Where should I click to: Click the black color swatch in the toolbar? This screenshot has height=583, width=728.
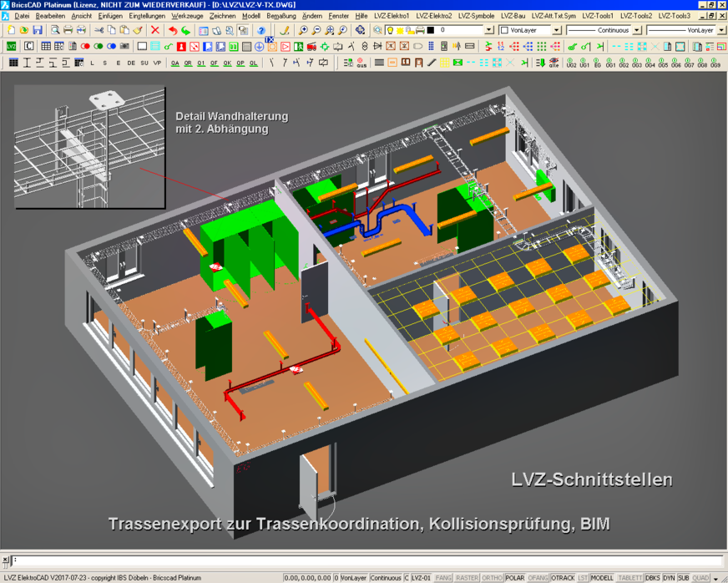432,31
